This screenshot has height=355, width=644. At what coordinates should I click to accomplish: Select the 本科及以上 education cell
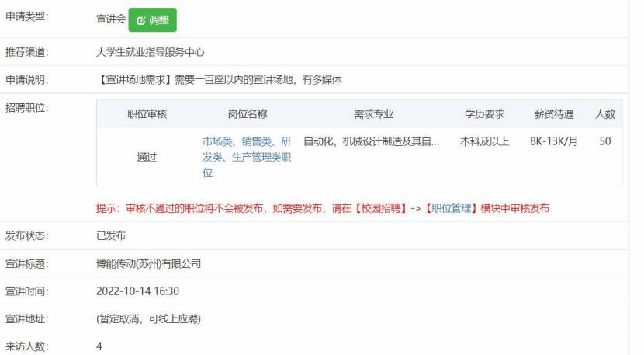[x=485, y=143]
